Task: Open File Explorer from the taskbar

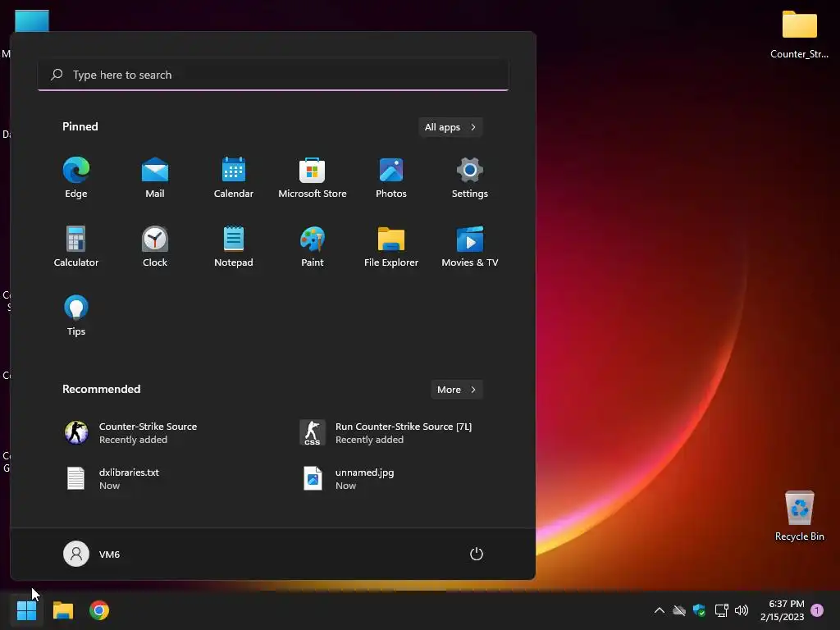Action: [x=62, y=610]
